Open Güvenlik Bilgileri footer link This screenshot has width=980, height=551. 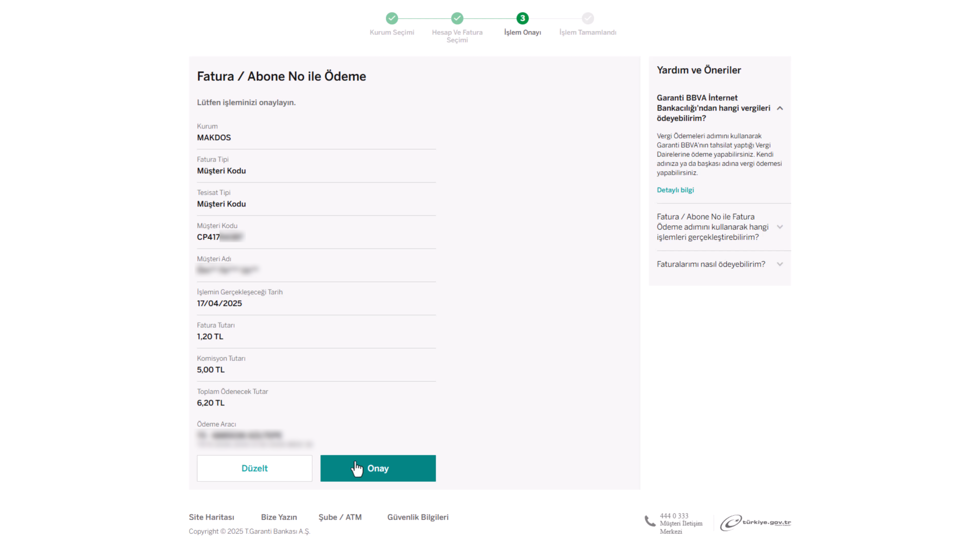click(418, 517)
